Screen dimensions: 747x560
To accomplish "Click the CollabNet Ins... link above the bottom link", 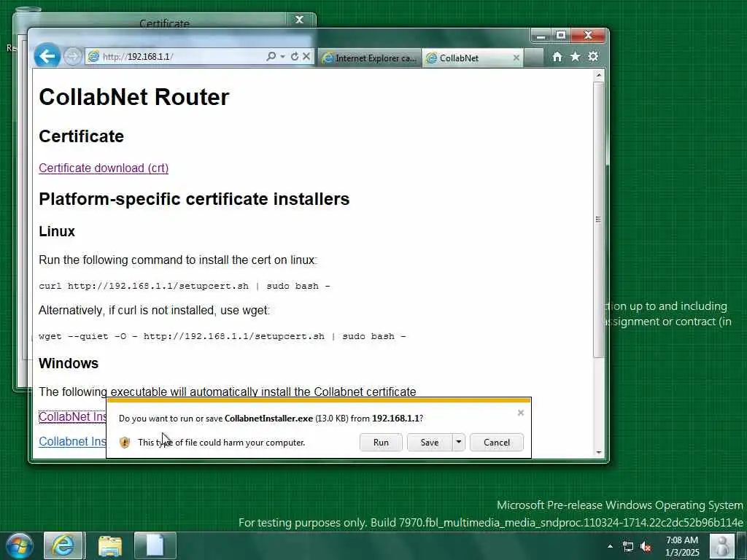I will coord(72,416).
